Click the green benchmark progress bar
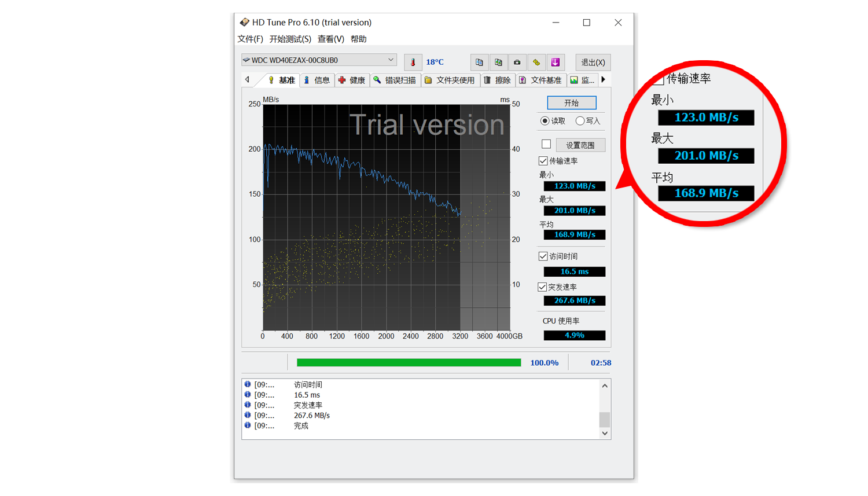Screen dimensions: 868x496 click(409, 362)
